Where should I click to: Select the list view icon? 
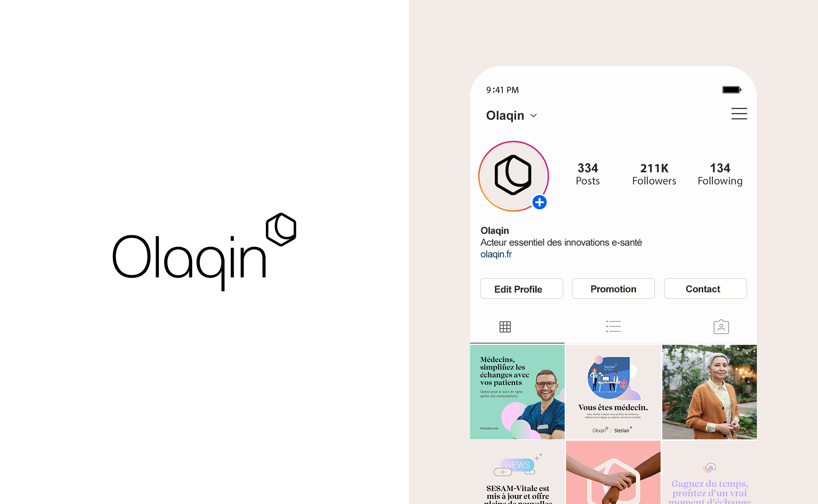coord(613,325)
